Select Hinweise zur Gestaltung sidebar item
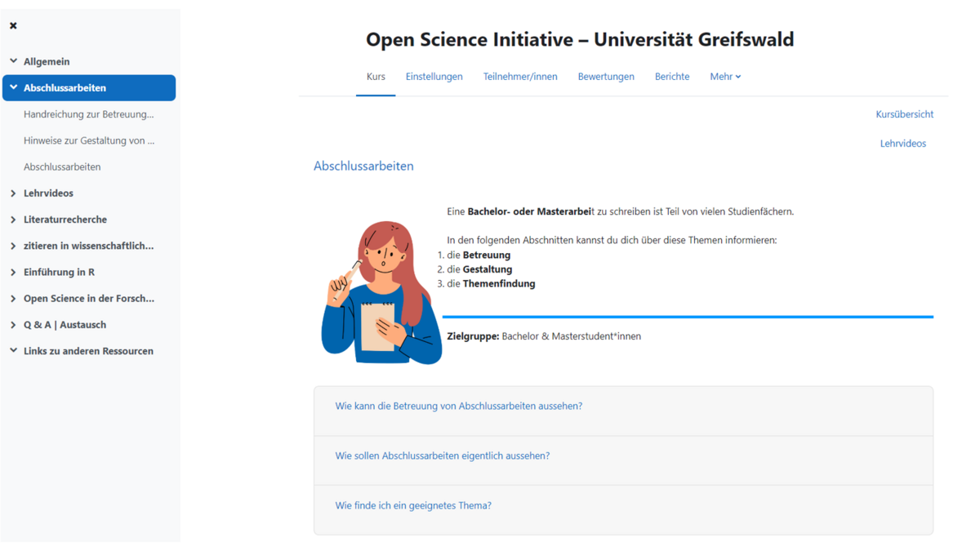 pos(89,140)
